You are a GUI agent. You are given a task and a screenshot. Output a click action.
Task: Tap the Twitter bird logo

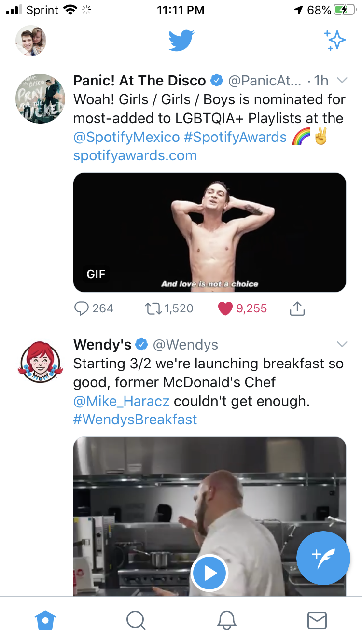[181, 40]
